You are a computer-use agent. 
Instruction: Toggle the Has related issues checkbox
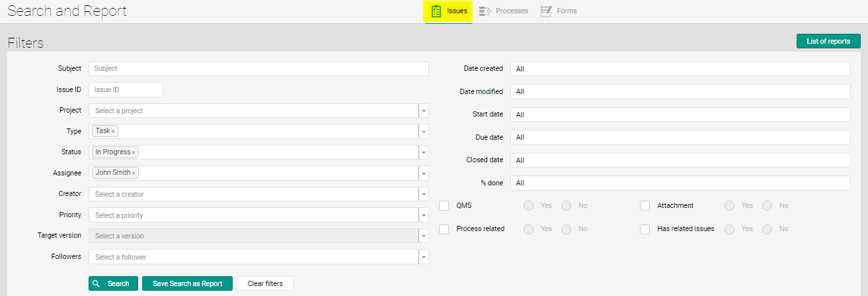(x=645, y=229)
